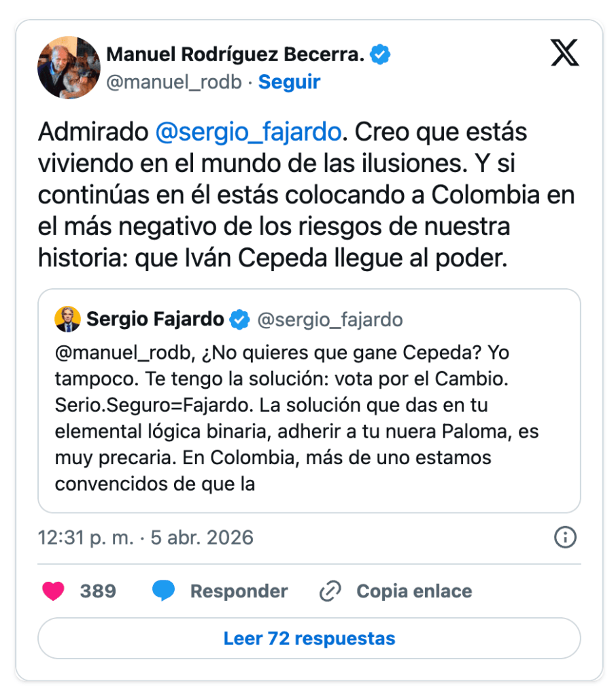Click Copia enlace text
616x696 pixels.
(x=414, y=591)
